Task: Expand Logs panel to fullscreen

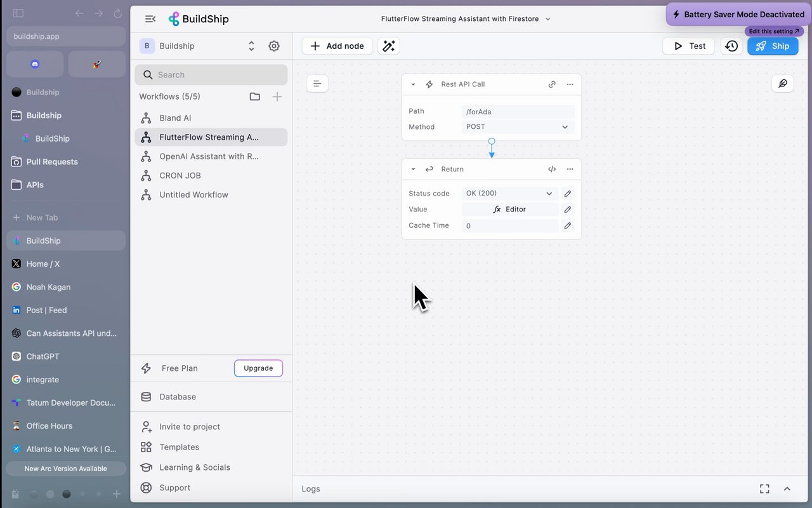Action: tap(764, 489)
